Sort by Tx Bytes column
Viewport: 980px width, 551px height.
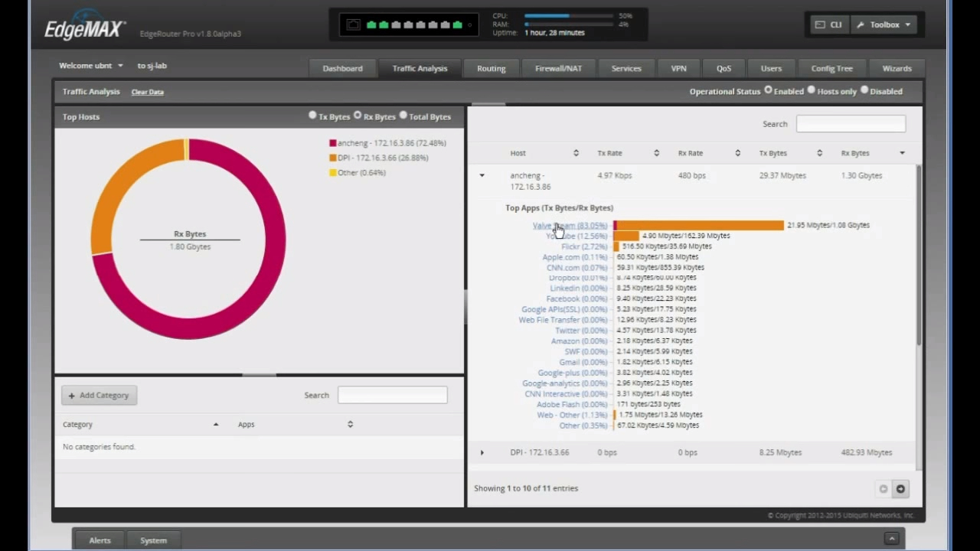coord(791,153)
